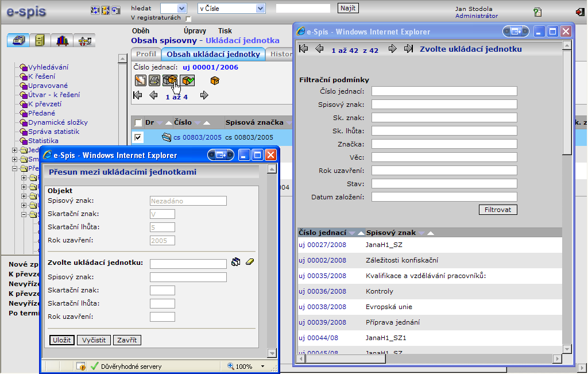Sort Spisový znak column ascending in selection window
The width and height of the screenshot is (588, 374).
431,233
